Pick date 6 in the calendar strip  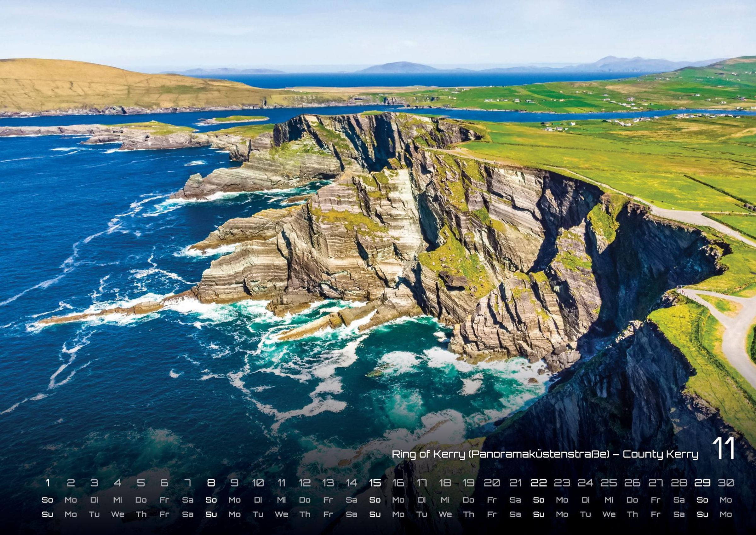pyautogui.click(x=164, y=483)
